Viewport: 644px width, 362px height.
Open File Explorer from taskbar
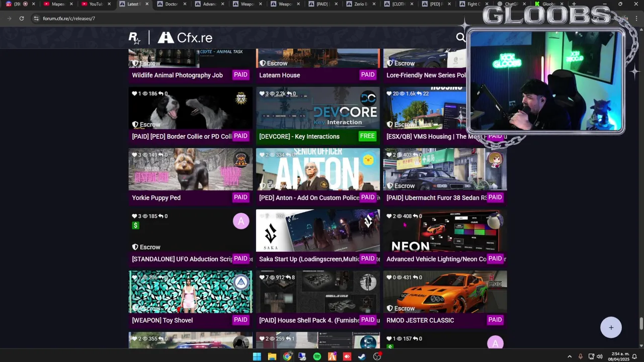tap(272, 356)
